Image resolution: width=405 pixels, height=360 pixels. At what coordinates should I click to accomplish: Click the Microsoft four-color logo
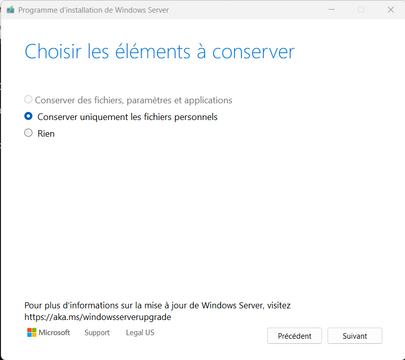point(32,332)
